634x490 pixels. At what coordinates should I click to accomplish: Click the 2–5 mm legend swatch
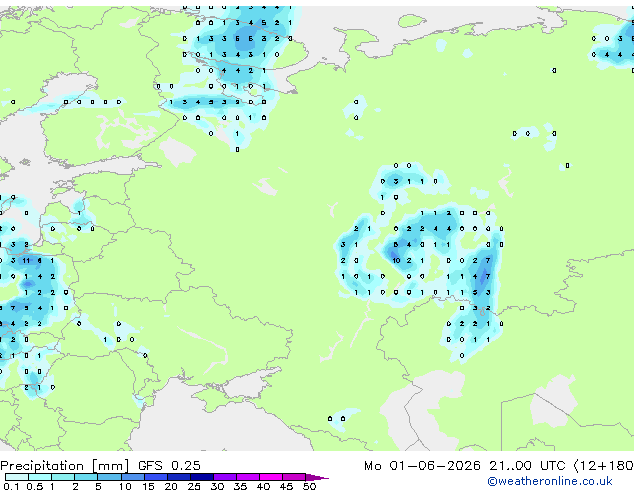(86, 477)
